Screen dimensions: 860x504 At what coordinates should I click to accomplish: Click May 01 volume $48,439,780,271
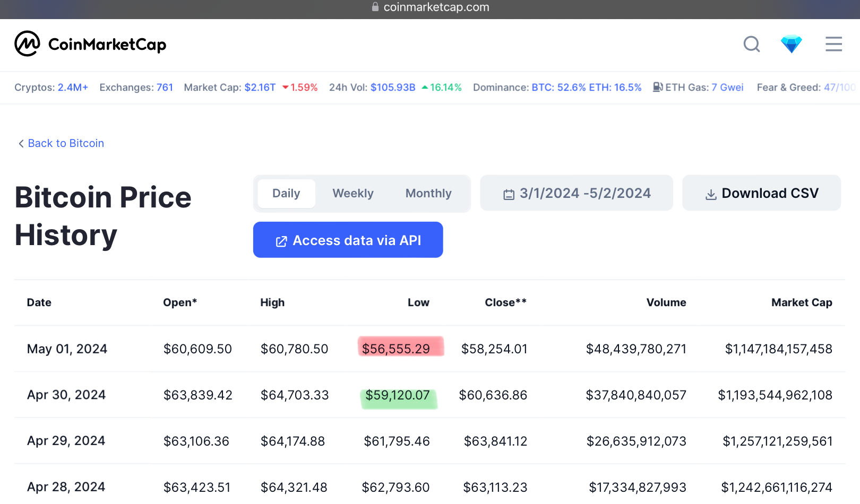point(636,349)
